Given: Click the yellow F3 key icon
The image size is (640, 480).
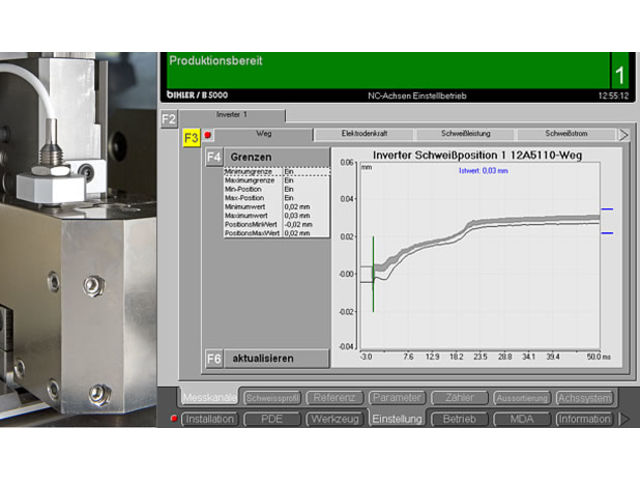Looking at the screenshot, I should click(x=191, y=138).
